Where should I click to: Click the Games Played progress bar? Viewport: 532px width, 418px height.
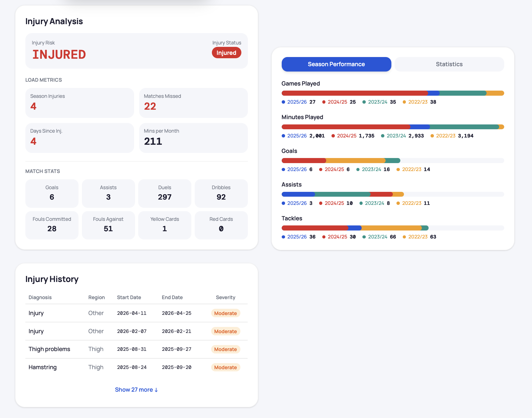[x=393, y=93]
